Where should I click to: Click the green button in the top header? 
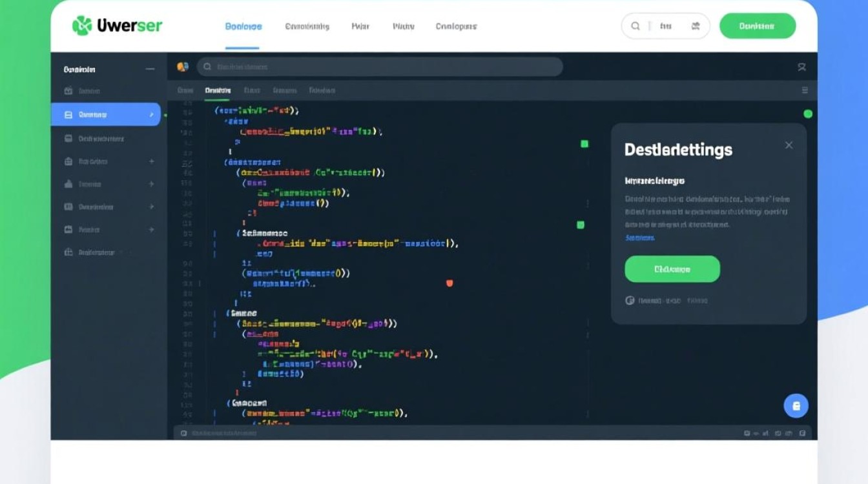tap(757, 26)
